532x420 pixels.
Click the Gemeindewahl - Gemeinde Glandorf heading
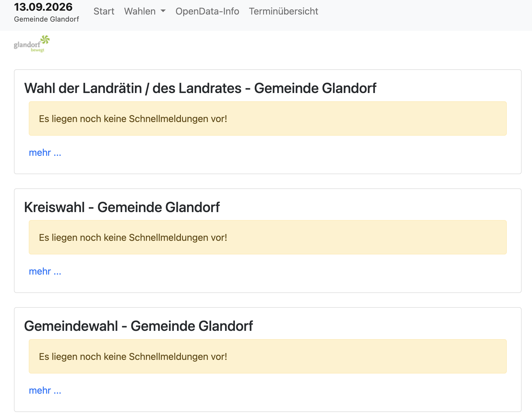click(138, 326)
